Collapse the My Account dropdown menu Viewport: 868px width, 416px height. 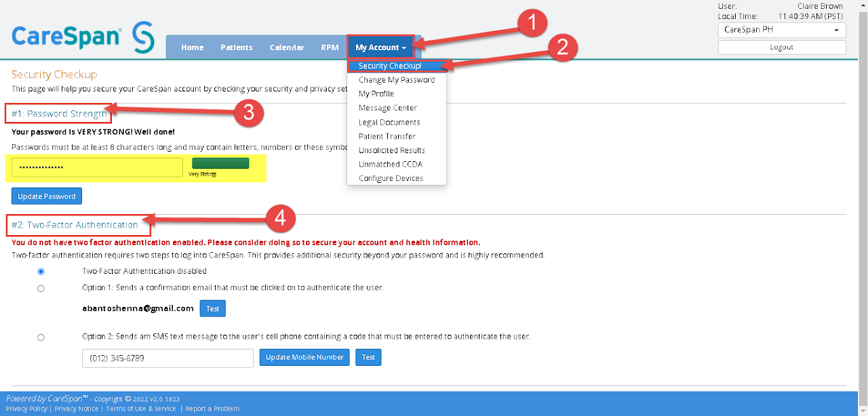pos(380,47)
